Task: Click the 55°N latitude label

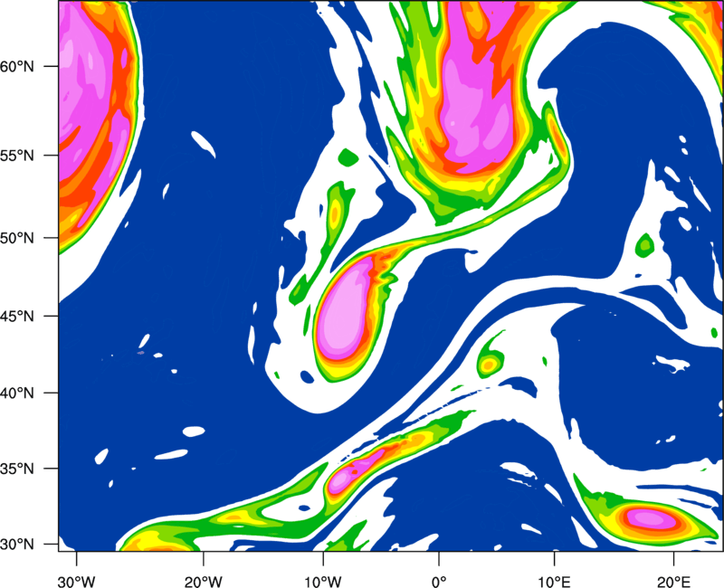Action: (x=17, y=156)
